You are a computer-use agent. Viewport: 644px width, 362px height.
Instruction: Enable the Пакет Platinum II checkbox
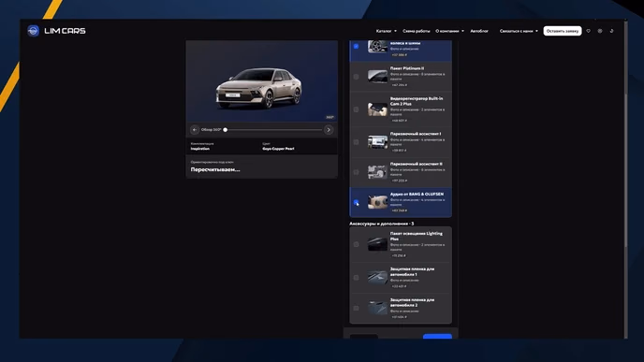tap(356, 77)
